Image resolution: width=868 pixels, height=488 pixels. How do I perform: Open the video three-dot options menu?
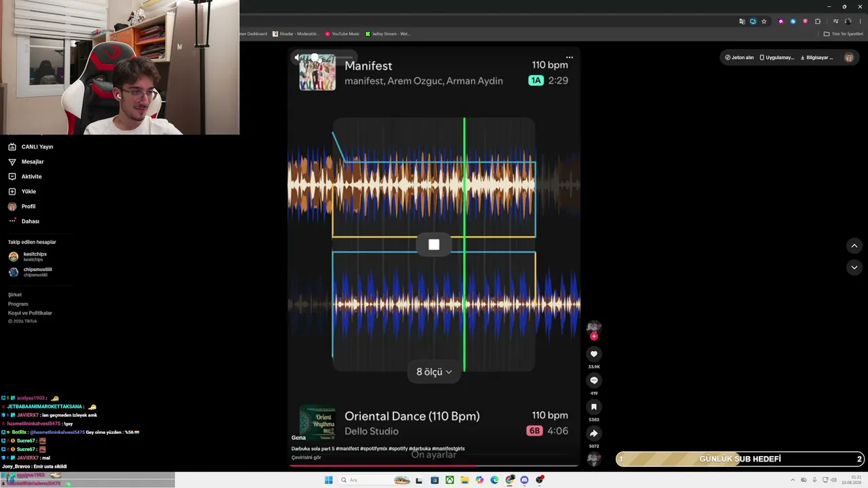pos(570,58)
